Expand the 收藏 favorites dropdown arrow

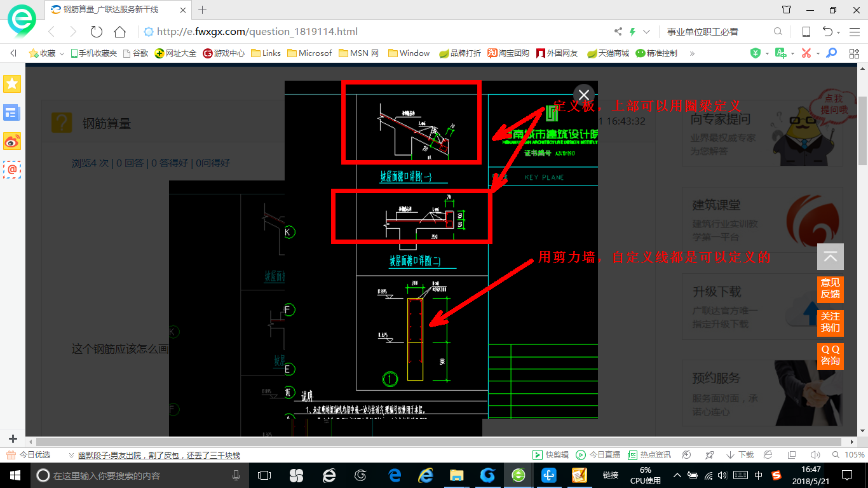(62, 54)
